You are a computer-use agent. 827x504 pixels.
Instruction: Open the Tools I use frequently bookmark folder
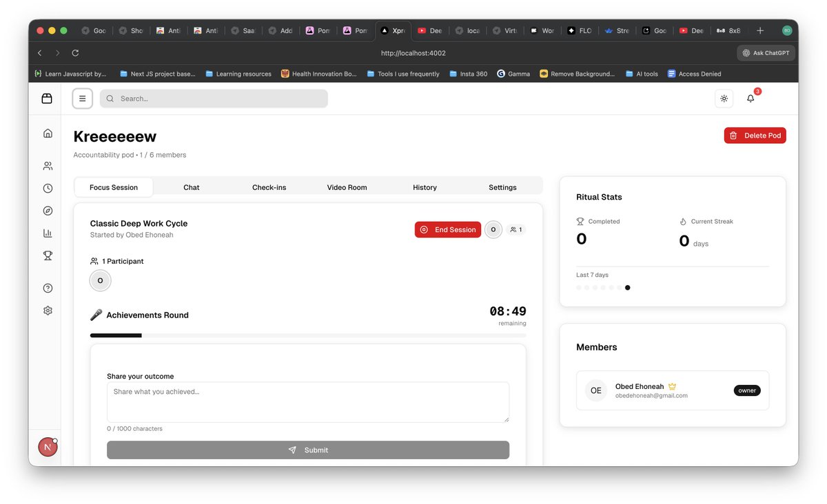(x=403, y=74)
